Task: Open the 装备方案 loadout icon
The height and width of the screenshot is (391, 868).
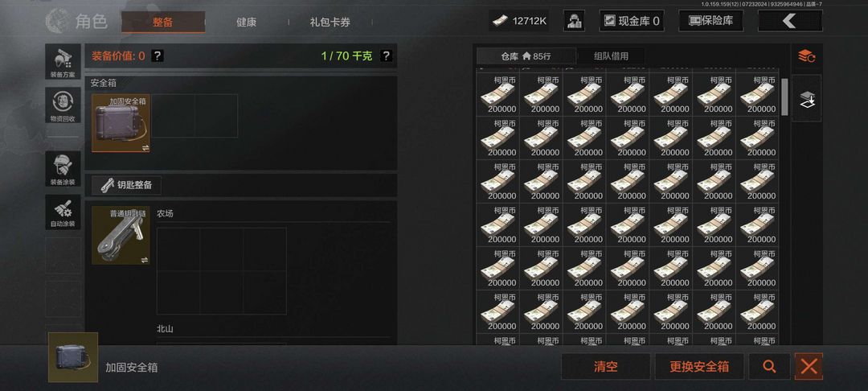Action: pyautogui.click(x=63, y=62)
